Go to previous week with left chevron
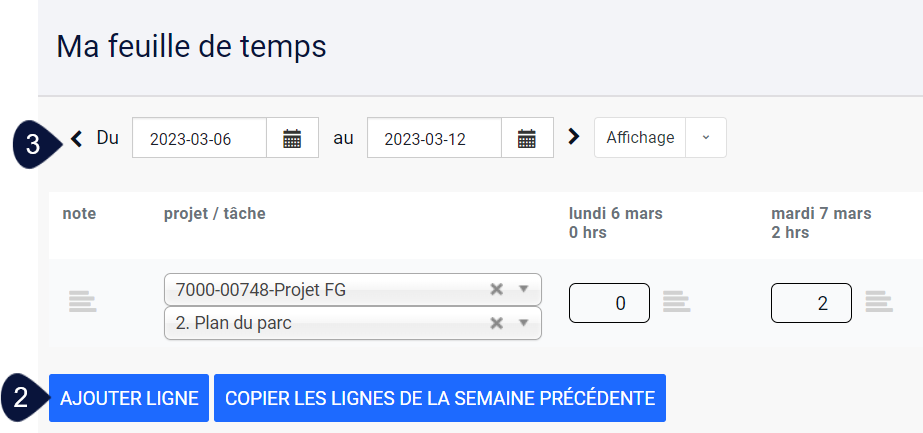This screenshot has width=923, height=433. [x=77, y=139]
